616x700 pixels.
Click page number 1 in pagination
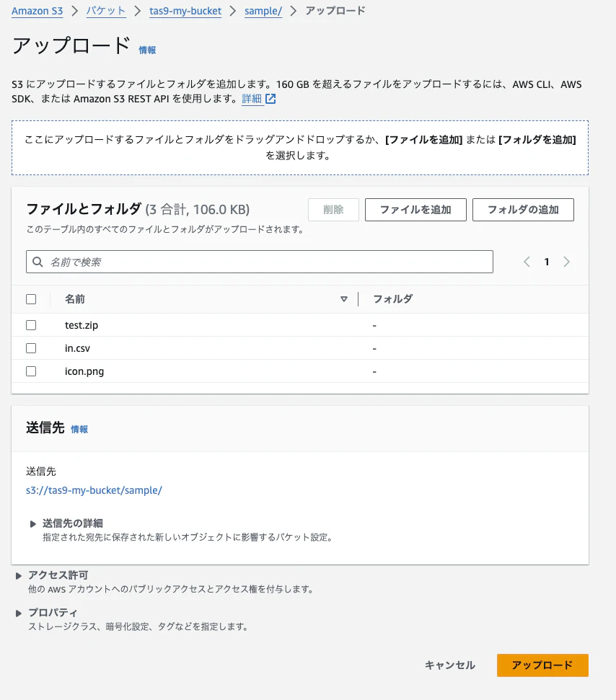point(547,261)
